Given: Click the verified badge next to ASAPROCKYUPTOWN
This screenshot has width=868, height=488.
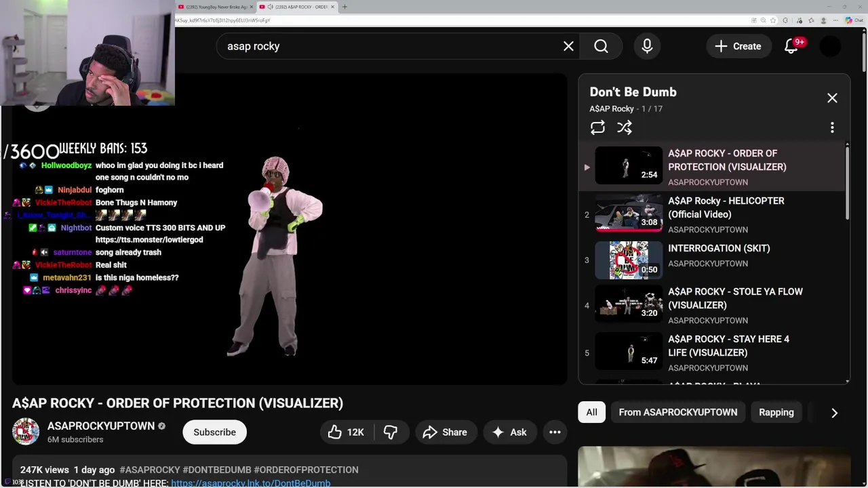Looking at the screenshot, I should 161,426.
